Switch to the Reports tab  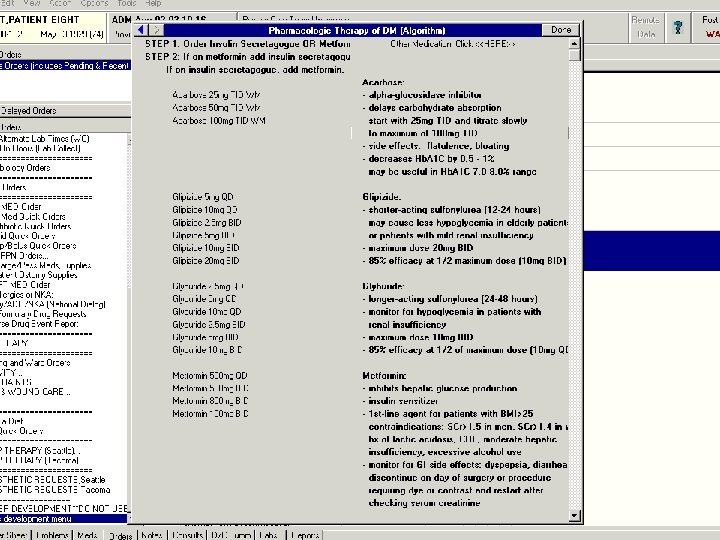coord(305,535)
